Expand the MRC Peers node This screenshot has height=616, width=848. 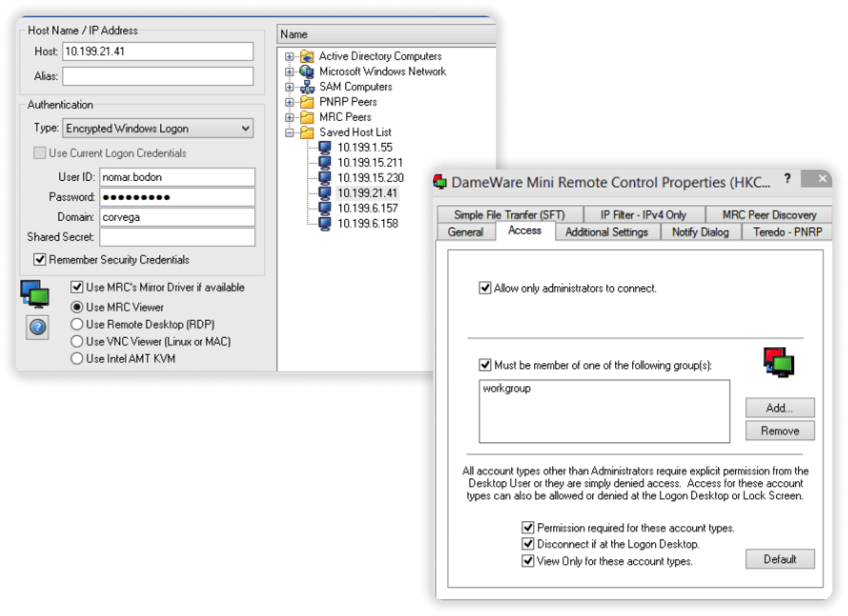[290, 117]
